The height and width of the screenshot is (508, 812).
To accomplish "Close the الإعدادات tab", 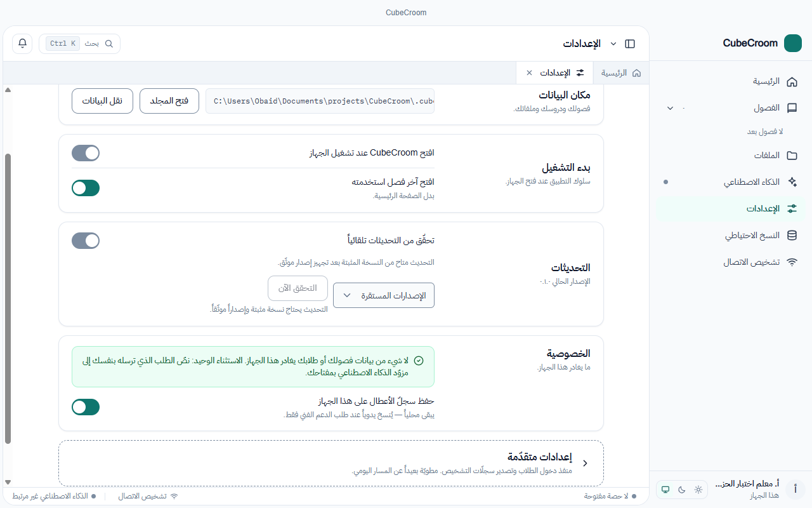I will point(529,73).
